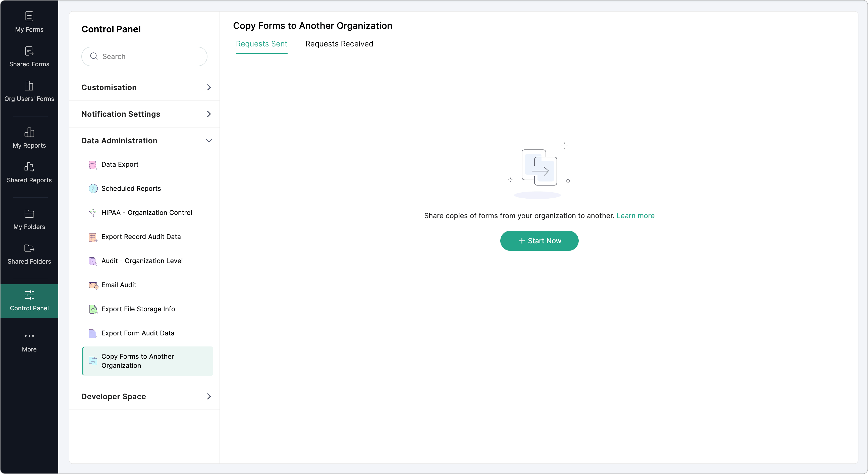Select the Requests Sent tab
The width and height of the screenshot is (868, 474).
pyautogui.click(x=261, y=44)
